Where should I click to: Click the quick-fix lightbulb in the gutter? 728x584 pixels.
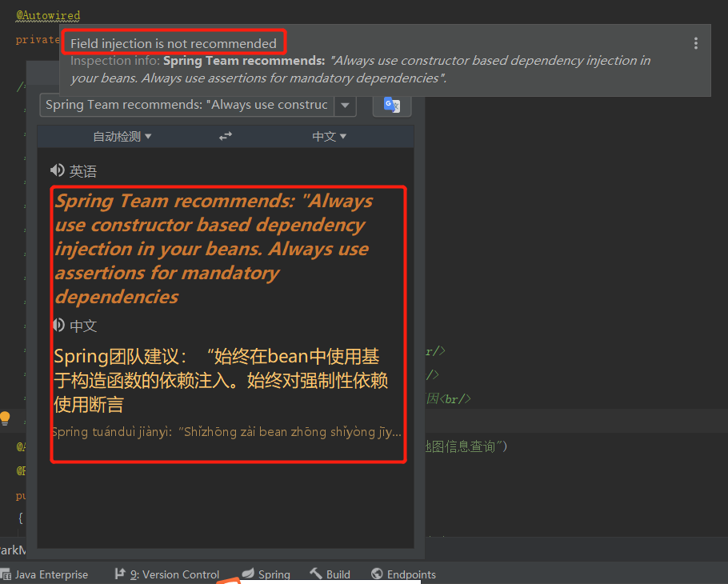6,418
